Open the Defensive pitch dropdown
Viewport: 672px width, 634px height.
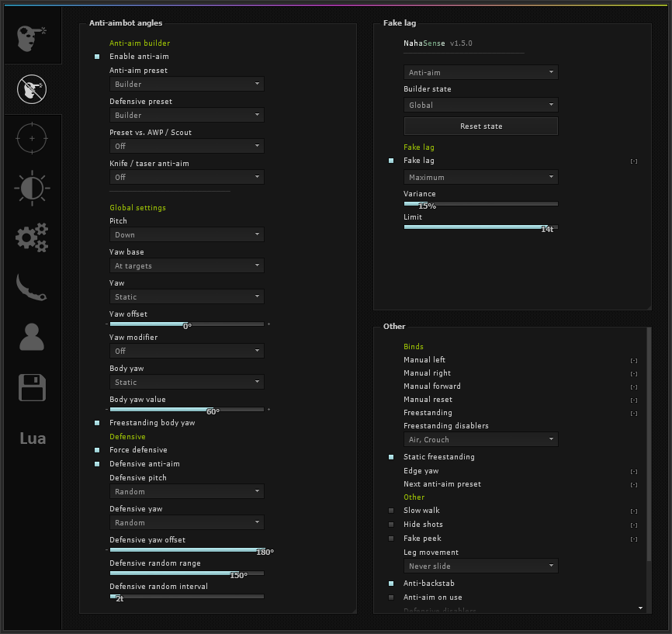pyautogui.click(x=187, y=491)
